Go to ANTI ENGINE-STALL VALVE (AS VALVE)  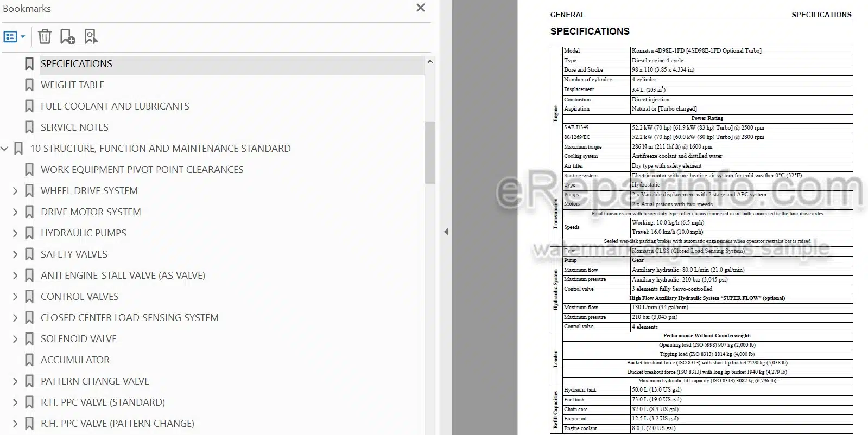point(123,276)
